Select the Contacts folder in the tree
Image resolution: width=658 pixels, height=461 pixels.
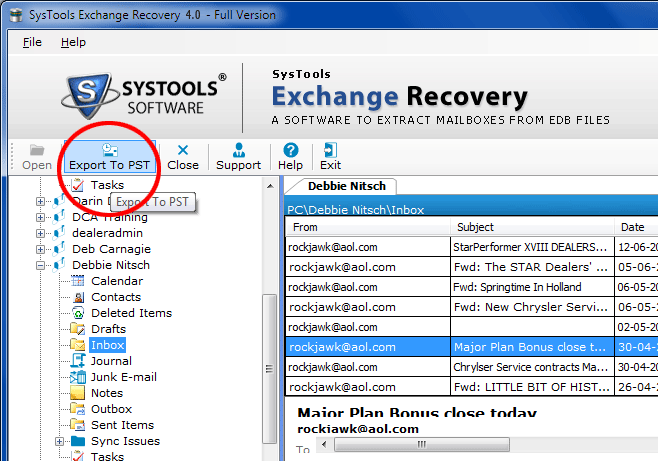(115, 297)
